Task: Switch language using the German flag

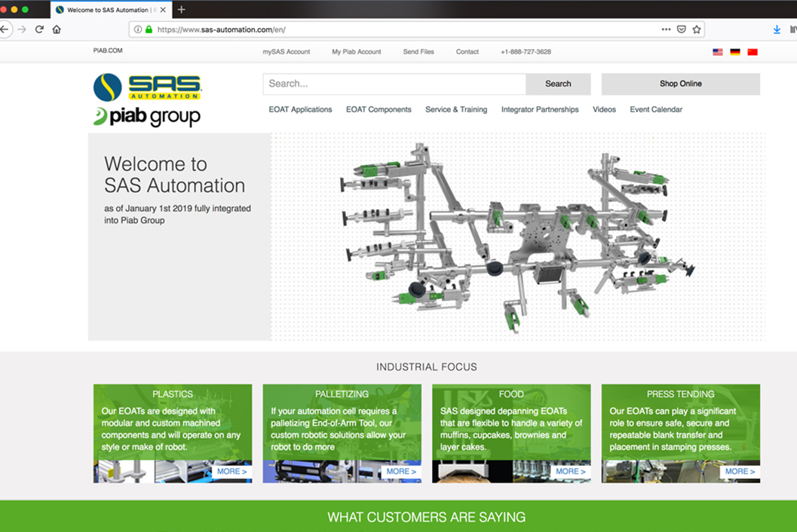Action: click(x=735, y=52)
